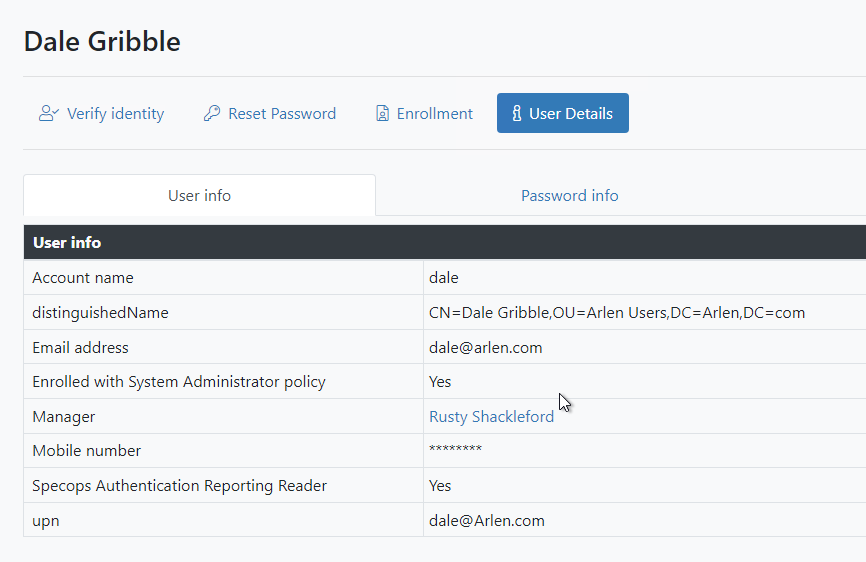Click the upn value dale@Arlen.com
The height and width of the screenshot is (562, 866).
(x=487, y=521)
